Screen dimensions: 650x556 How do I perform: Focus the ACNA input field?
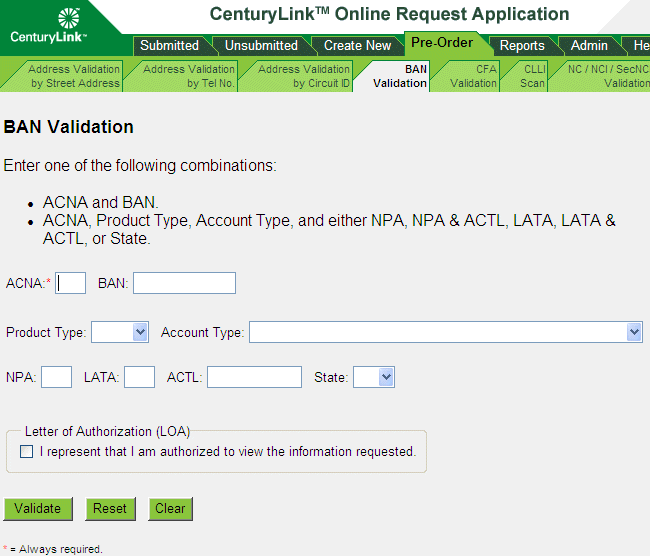click(x=71, y=283)
